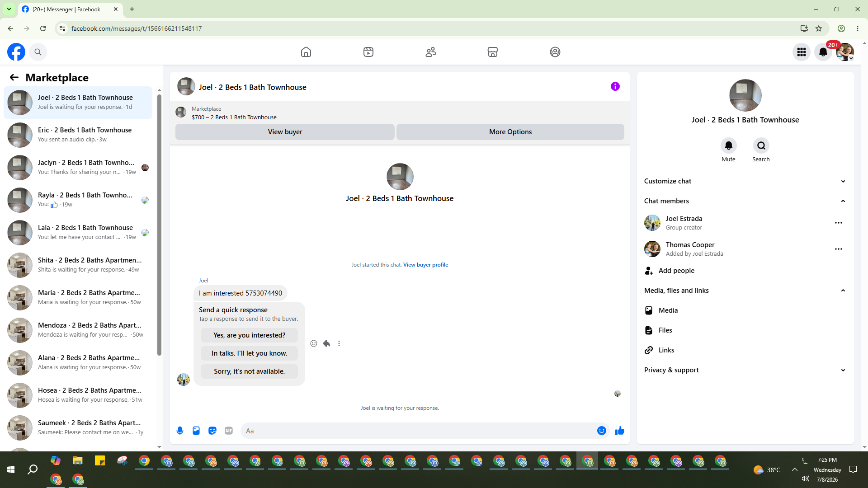The width and height of the screenshot is (868, 488).
Task: Open Lala's 2 Beds 1 Bath Townhouse chat
Action: pos(78,232)
